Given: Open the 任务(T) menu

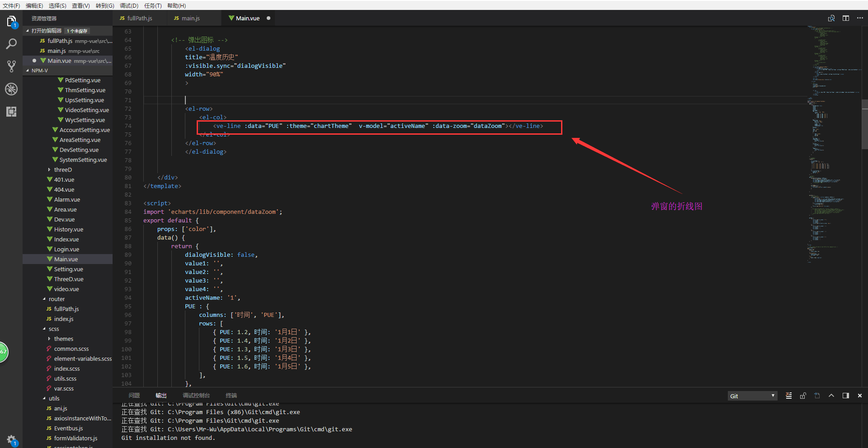Looking at the screenshot, I should coord(153,5).
